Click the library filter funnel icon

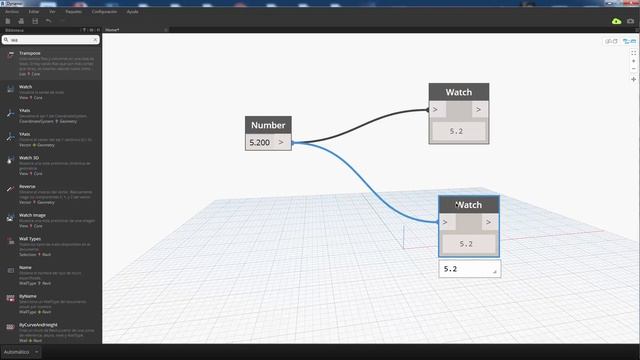pyautogui.click(x=84, y=30)
